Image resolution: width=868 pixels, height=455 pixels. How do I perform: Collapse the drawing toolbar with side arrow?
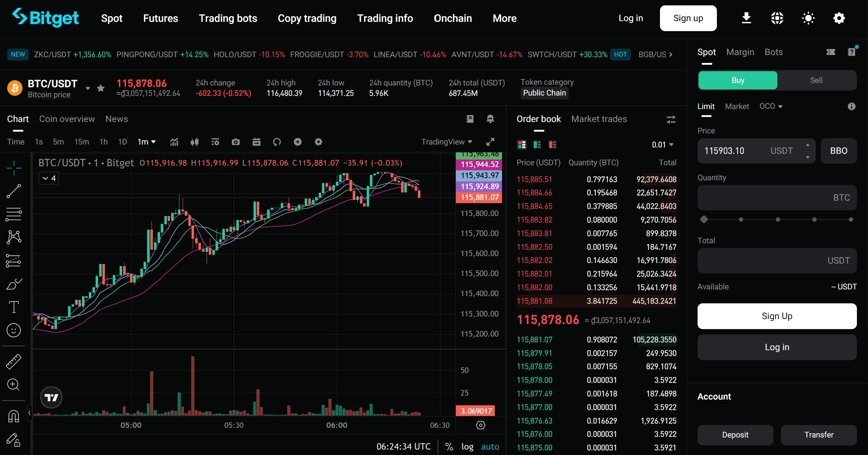[29, 413]
